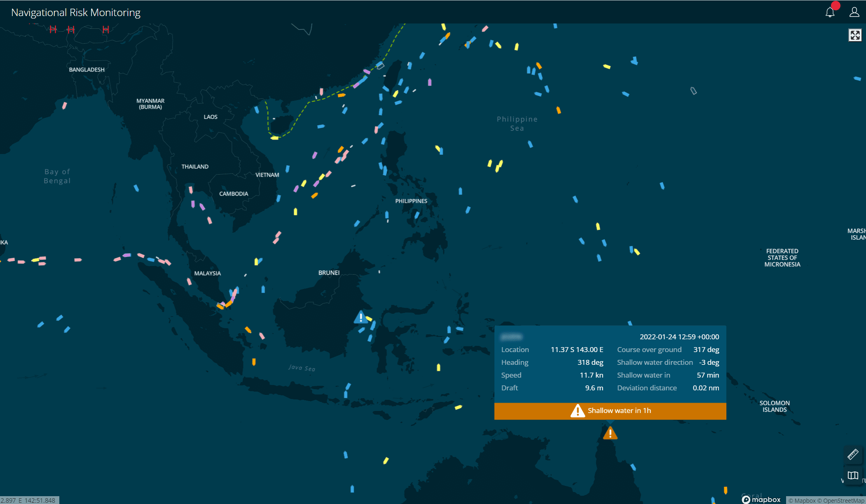Open the map legend book icon
The height and width of the screenshot is (504, 866).
[x=853, y=476]
